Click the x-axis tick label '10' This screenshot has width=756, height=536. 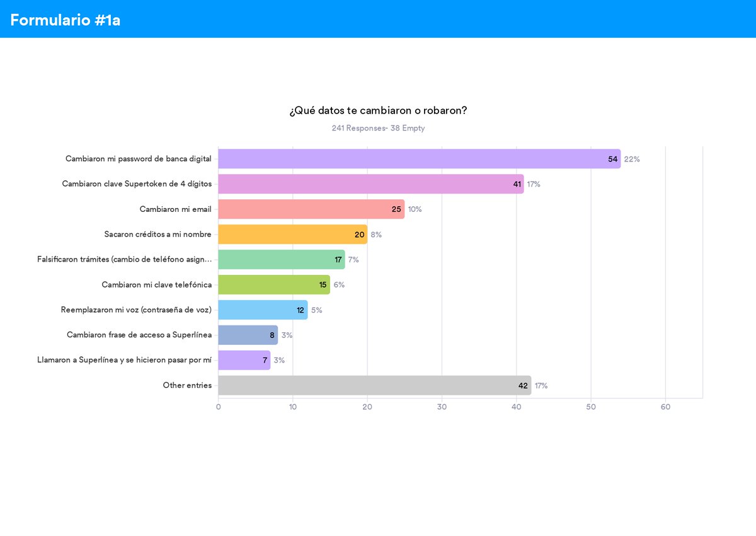pos(293,407)
